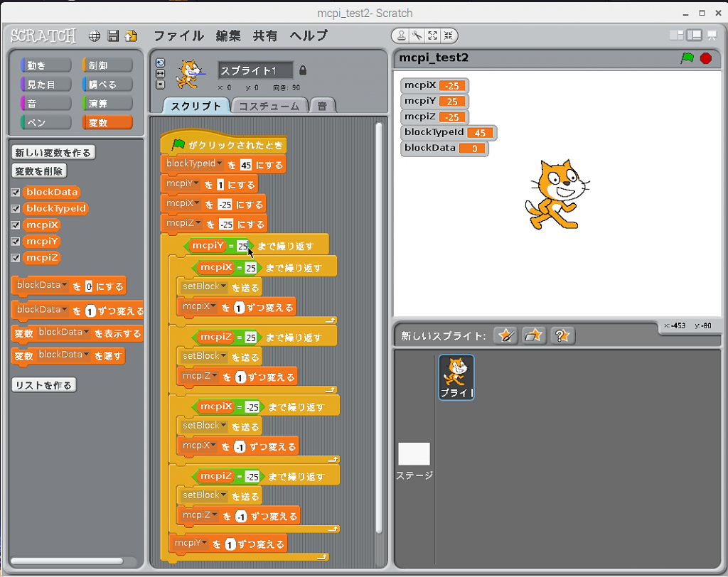Start scripts with the stage green flag
This screenshot has height=577, width=728.
[687, 58]
